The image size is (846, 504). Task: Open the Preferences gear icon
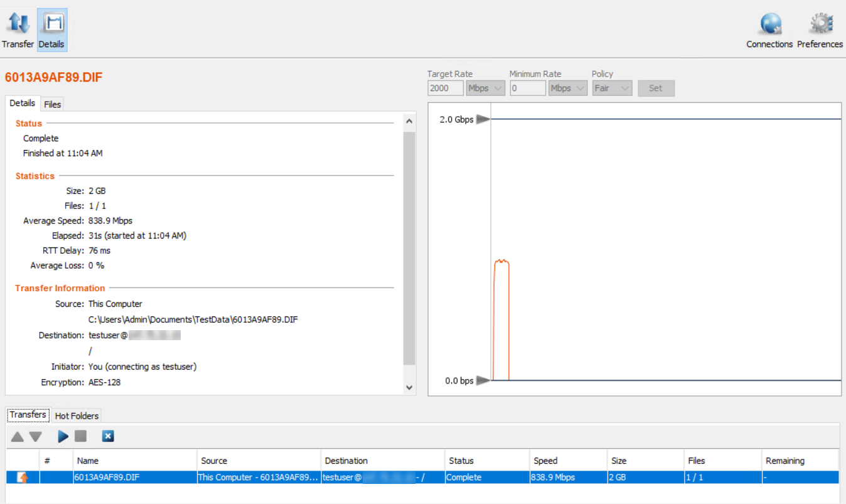(820, 29)
